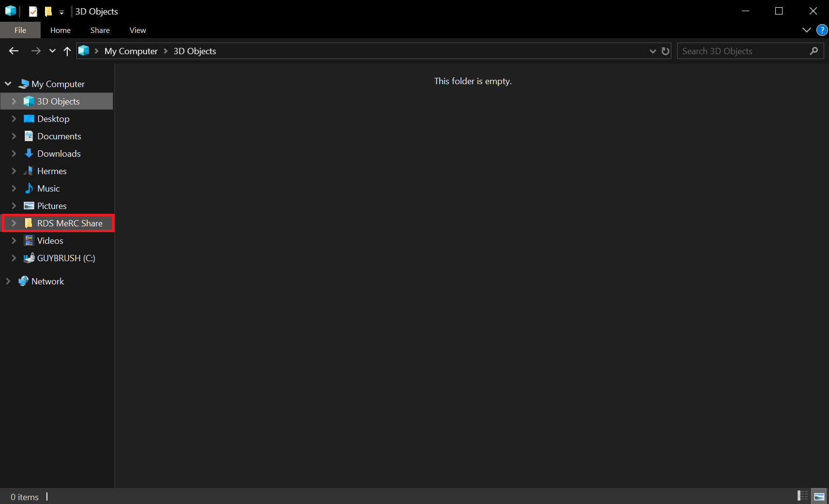Open the Help question mark icon
The width and height of the screenshot is (829, 504).
[822, 30]
